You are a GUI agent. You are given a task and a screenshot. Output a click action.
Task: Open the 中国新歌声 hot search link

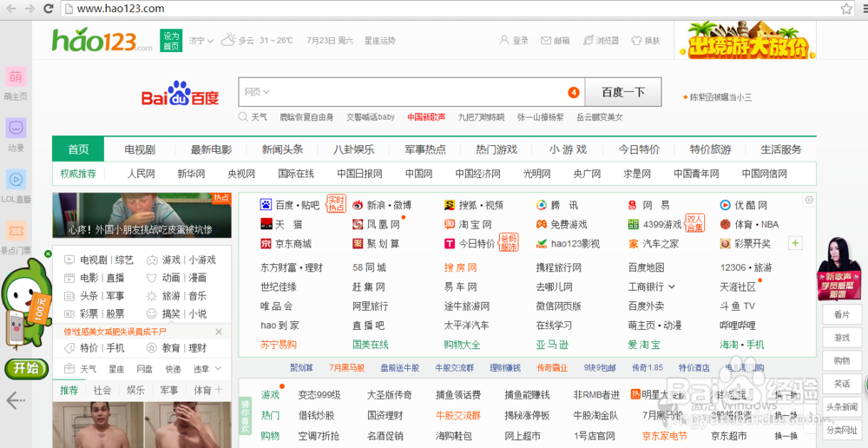point(426,117)
